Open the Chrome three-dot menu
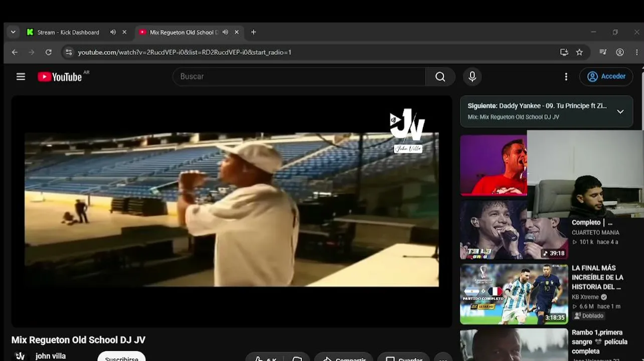644x361 pixels. 637,52
